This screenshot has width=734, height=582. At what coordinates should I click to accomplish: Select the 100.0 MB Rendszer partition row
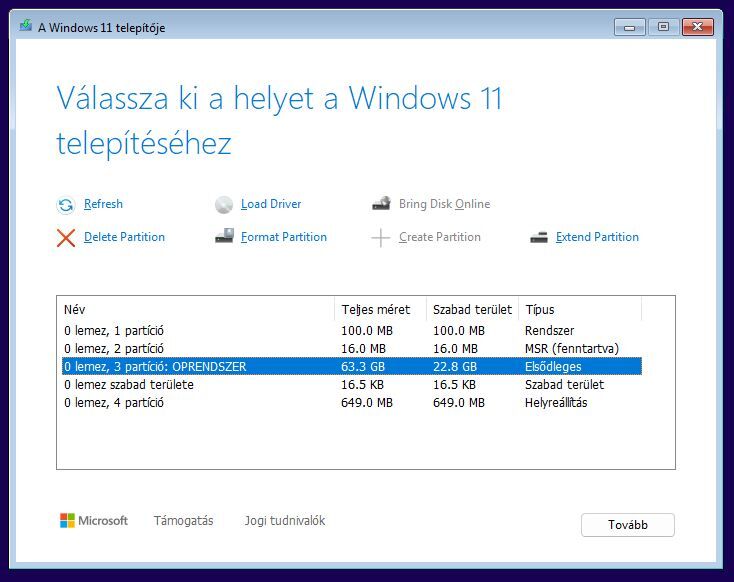pos(352,331)
